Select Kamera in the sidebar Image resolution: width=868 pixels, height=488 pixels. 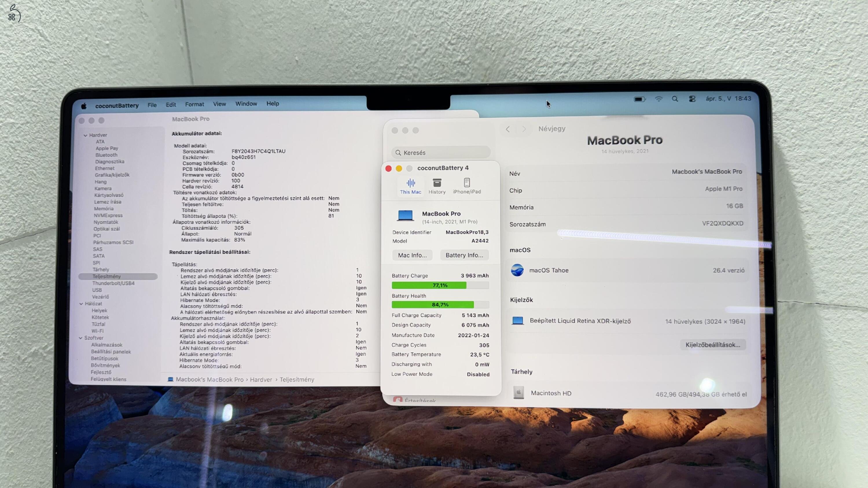point(103,189)
